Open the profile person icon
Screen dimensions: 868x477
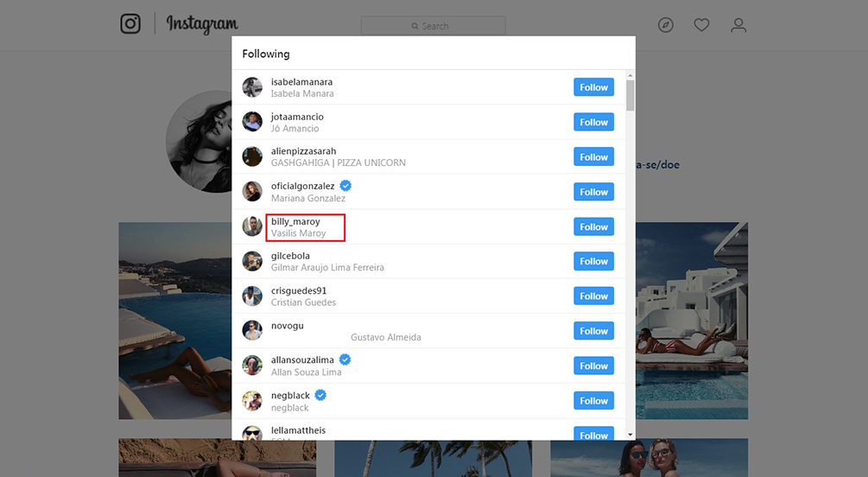click(x=738, y=25)
